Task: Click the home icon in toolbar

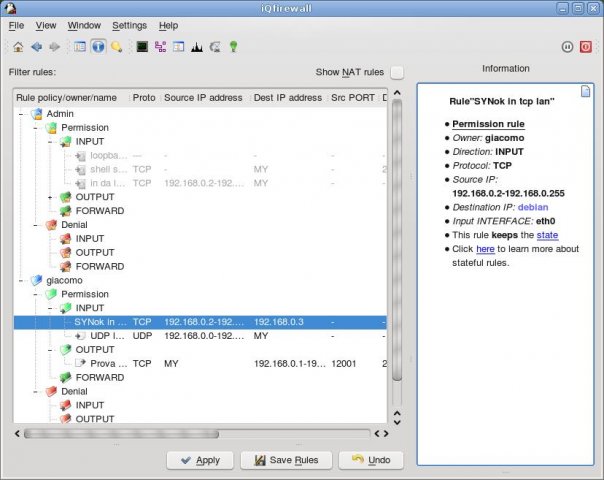Action: (x=18, y=47)
